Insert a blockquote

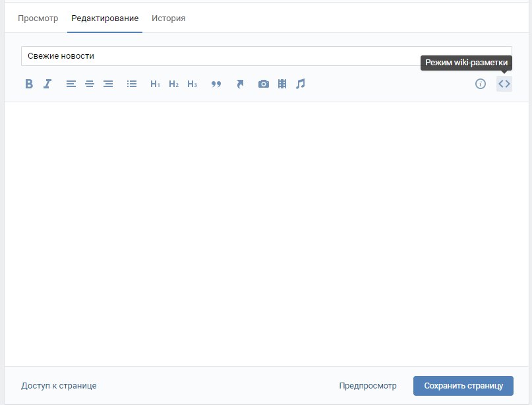tap(216, 84)
